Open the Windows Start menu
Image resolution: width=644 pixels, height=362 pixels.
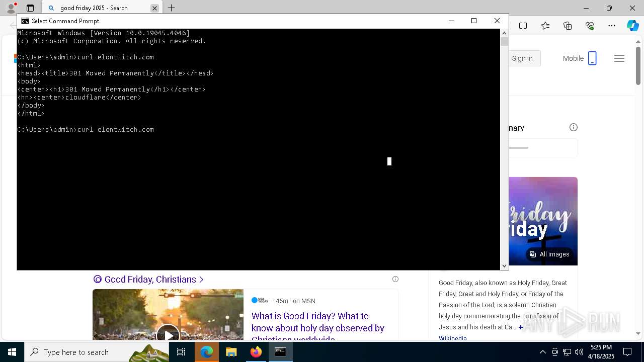click(12, 352)
